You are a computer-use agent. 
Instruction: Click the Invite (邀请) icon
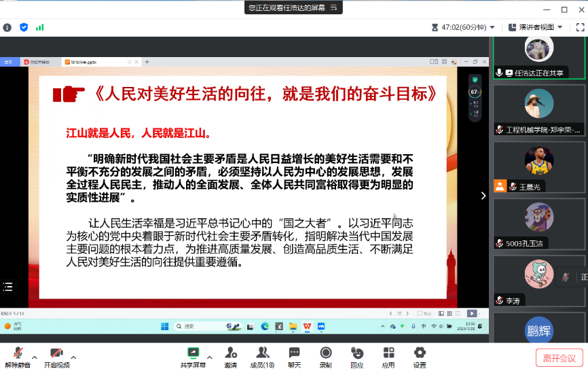[231, 357]
